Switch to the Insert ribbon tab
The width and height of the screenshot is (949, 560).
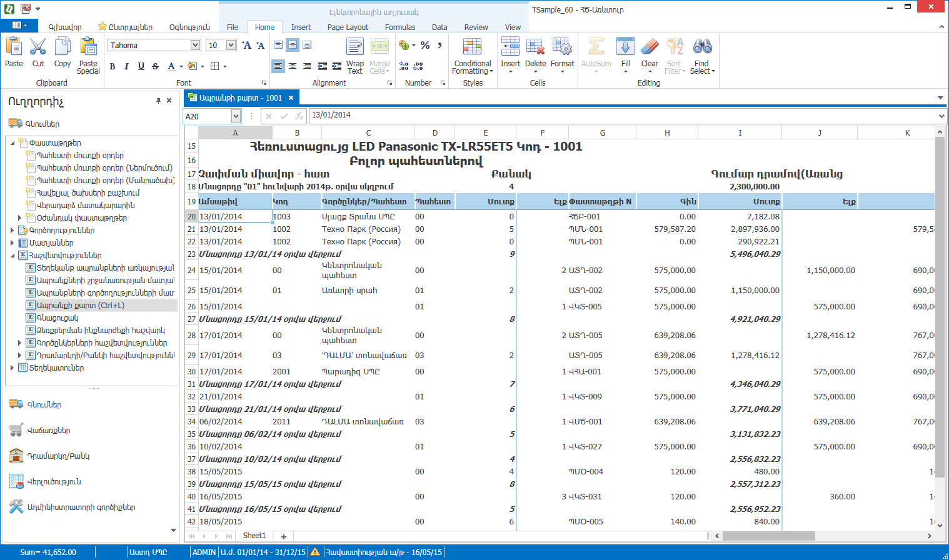coord(301,27)
